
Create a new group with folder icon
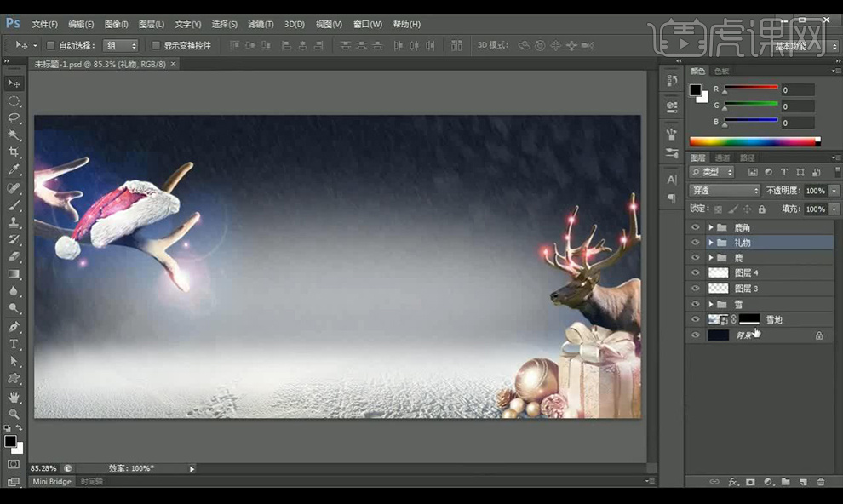[785, 482]
